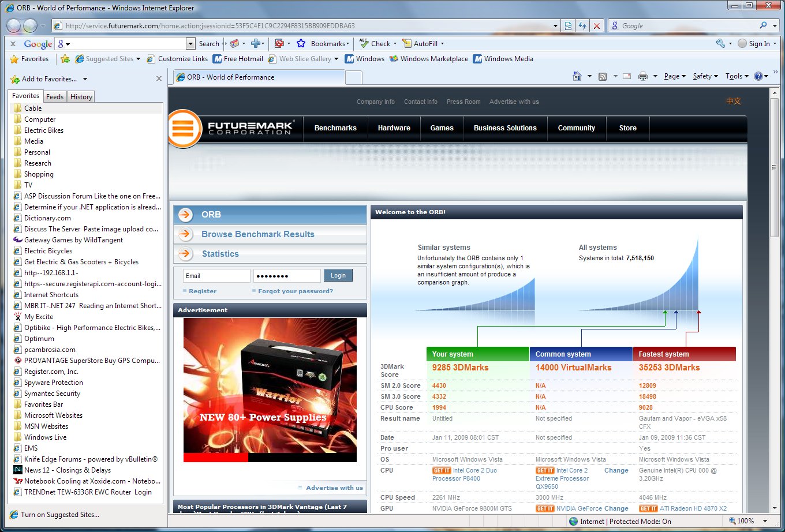Click the spell Check icon
Screen dimensions: 785x532
tap(364, 43)
